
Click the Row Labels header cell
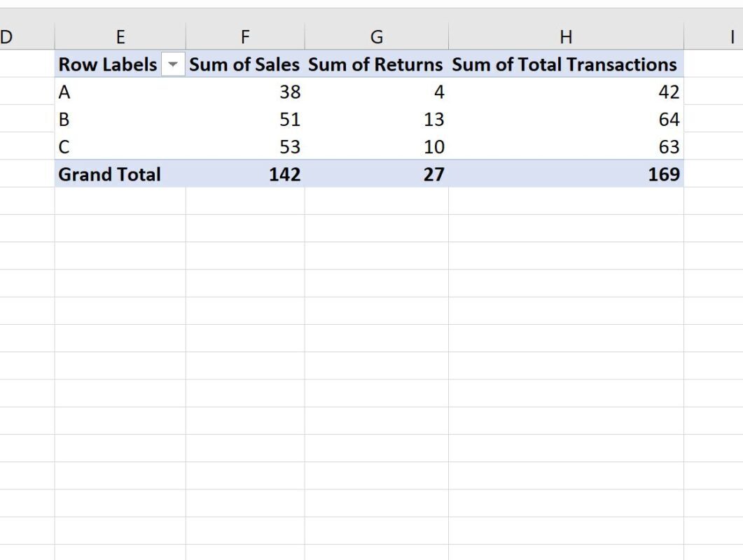[120, 64]
